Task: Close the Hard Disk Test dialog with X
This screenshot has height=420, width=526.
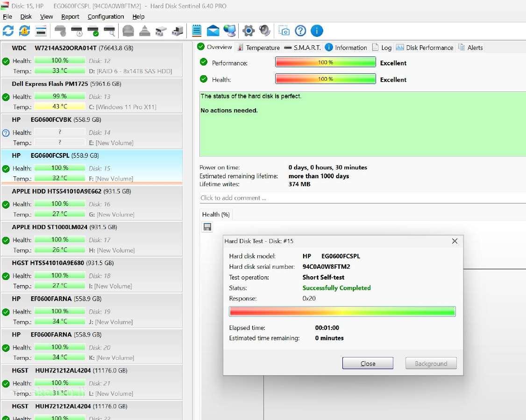Action: pos(455,241)
